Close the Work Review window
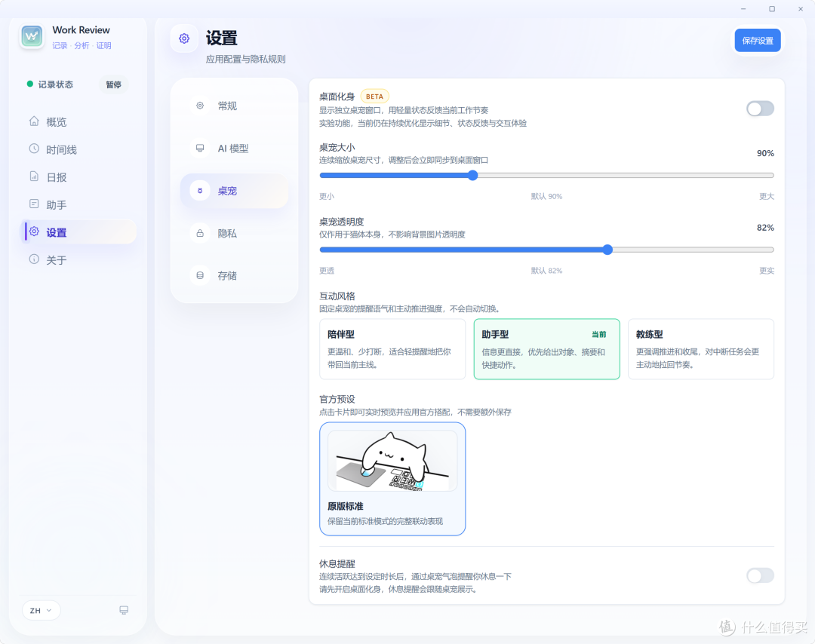The height and width of the screenshot is (644, 815). point(801,9)
